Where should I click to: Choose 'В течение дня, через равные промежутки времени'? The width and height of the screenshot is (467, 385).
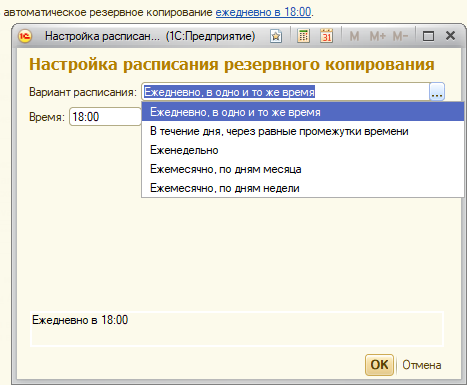click(303, 131)
